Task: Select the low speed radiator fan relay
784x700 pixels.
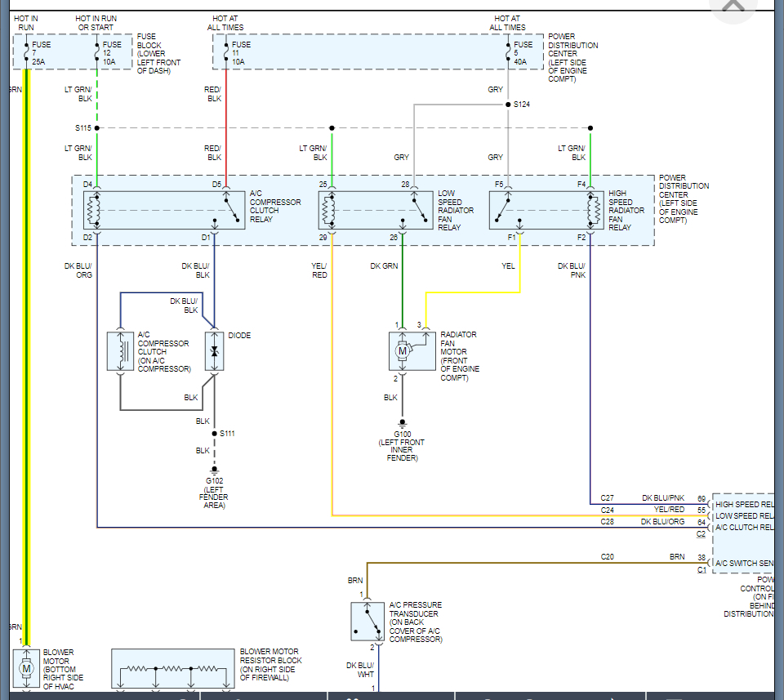Action: click(x=376, y=210)
